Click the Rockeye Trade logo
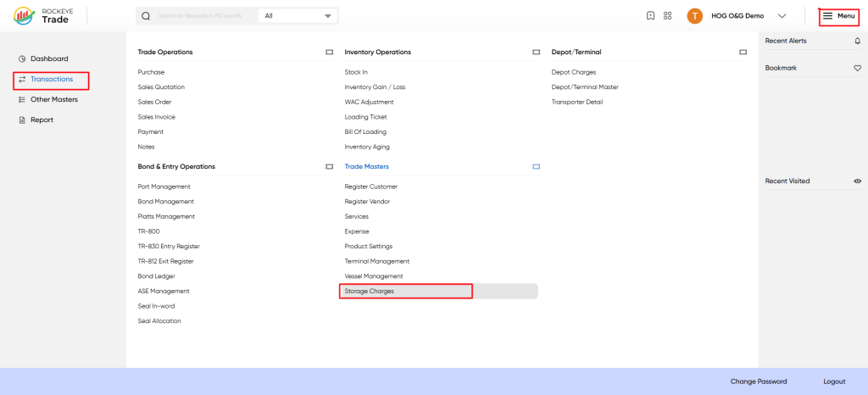Viewport: 868px width, 395px height. coord(42,15)
